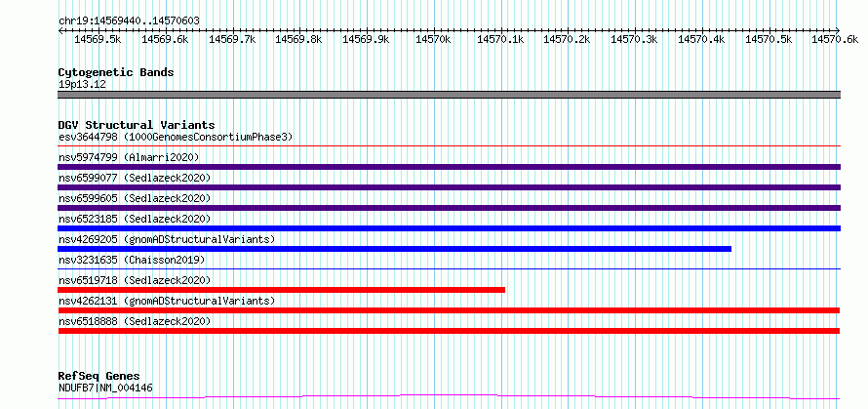868x409 pixels.
Task: Click the chr19:14569440..14570603 coordinate label
Action: (129, 21)
